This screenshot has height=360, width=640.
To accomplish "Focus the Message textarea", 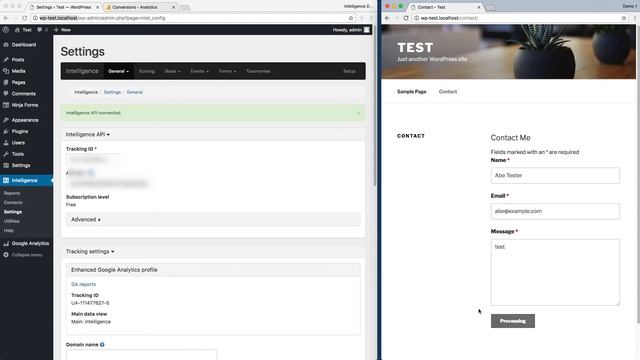I will pos(555,272).
